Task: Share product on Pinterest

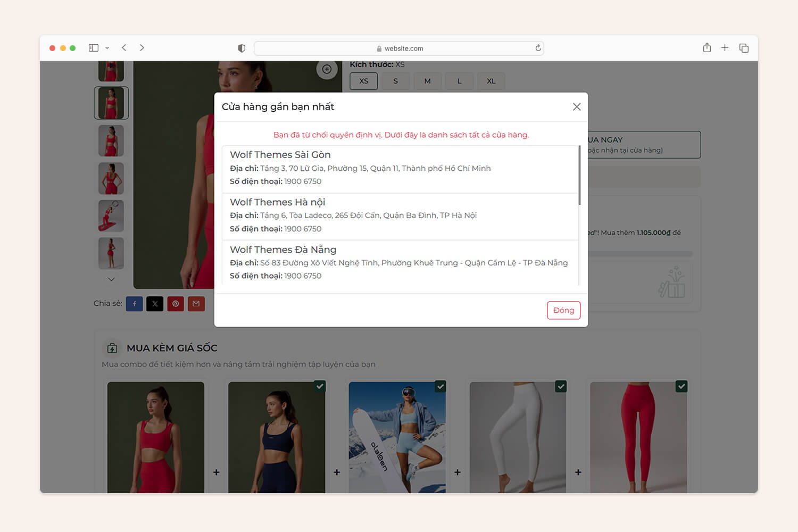Action: tap(176, 304)
